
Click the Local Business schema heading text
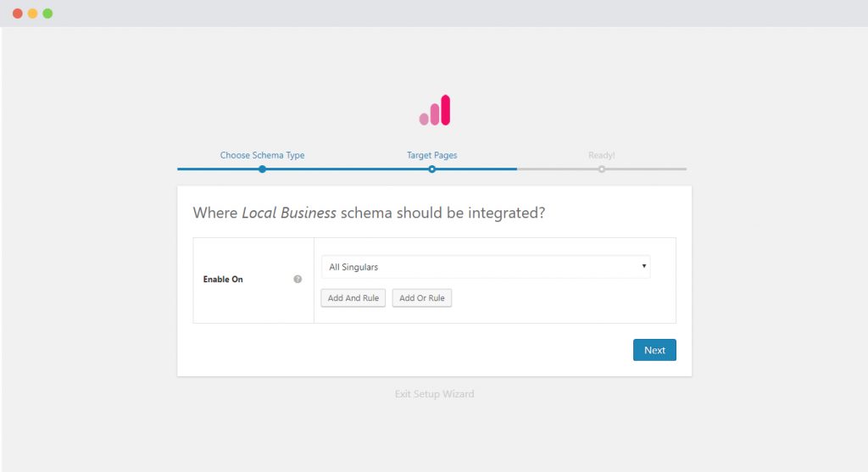tap(369, 213)
